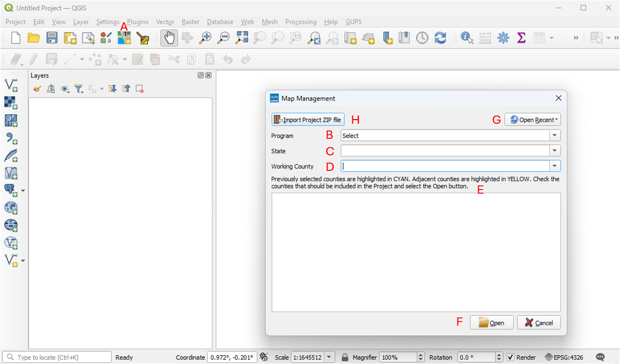620x364 pixels.
Task: Click the Zoom In magnifier tool
Action: pos(206,38)
